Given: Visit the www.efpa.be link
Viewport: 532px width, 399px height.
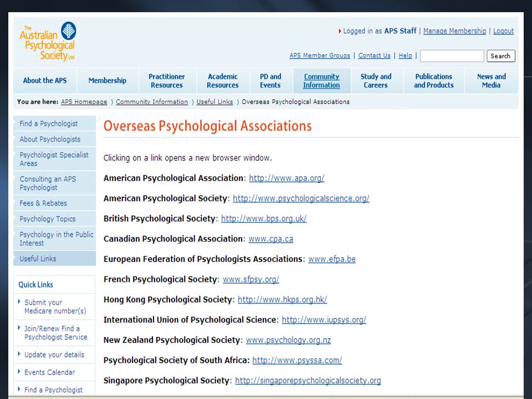Looking at the screenshot, I should tap(332, 259).
